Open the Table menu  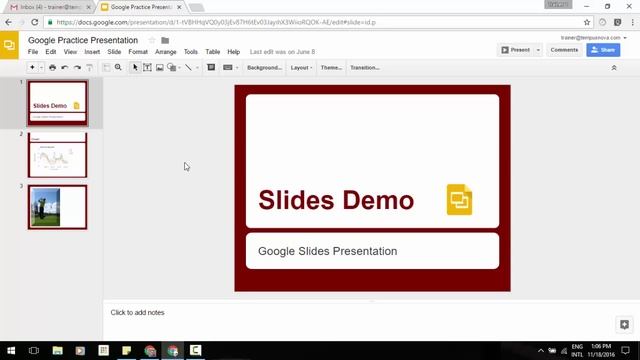point(213,52)
